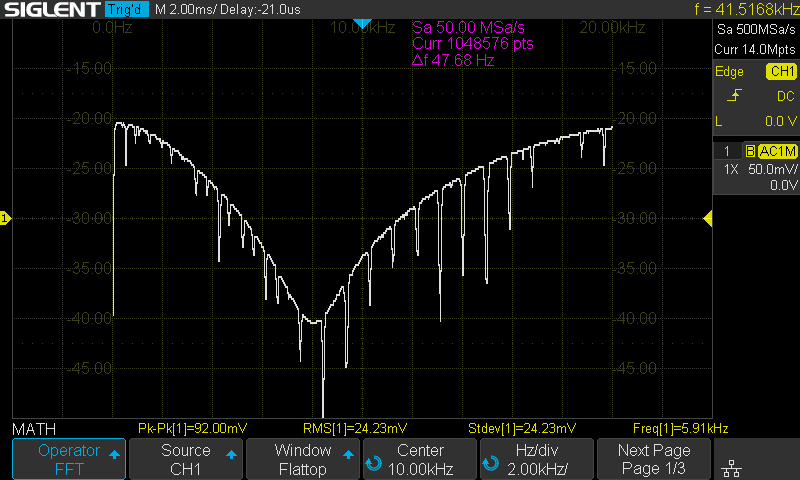Open the Window Flattop dropdown
The width and height of the screenshot is (800, 480).
[303, 459]
